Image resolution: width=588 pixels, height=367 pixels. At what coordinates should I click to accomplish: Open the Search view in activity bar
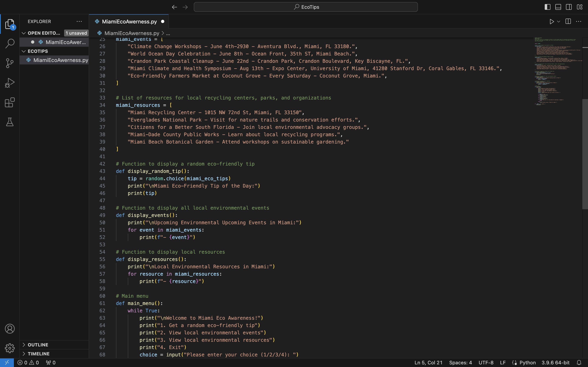10,44
